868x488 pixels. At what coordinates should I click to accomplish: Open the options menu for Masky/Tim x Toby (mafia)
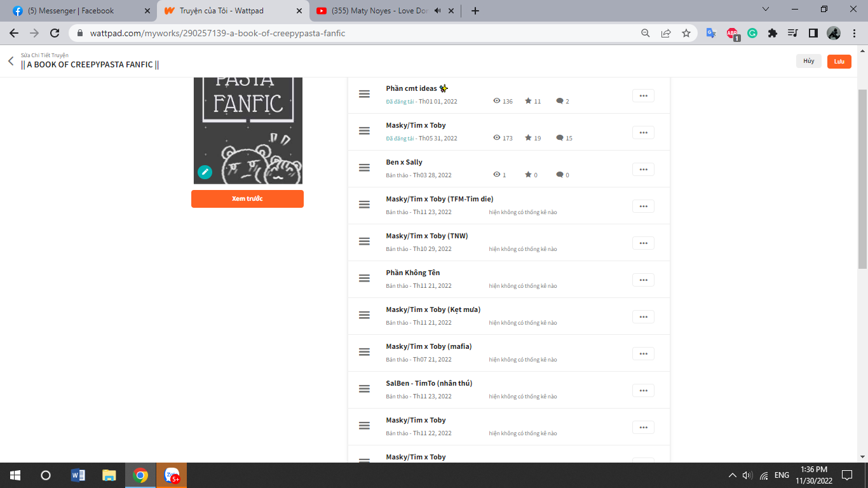(643, 353)
